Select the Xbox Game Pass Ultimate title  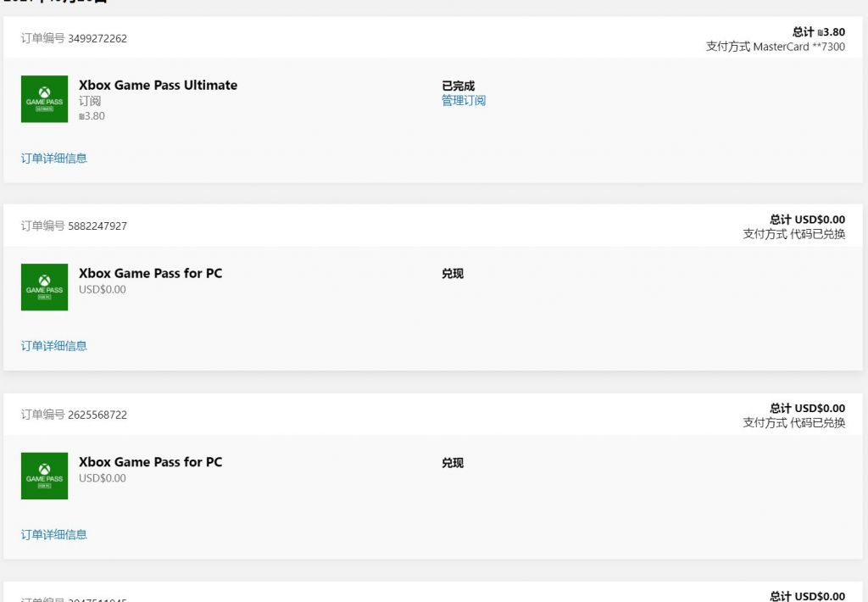coord(158,85)
